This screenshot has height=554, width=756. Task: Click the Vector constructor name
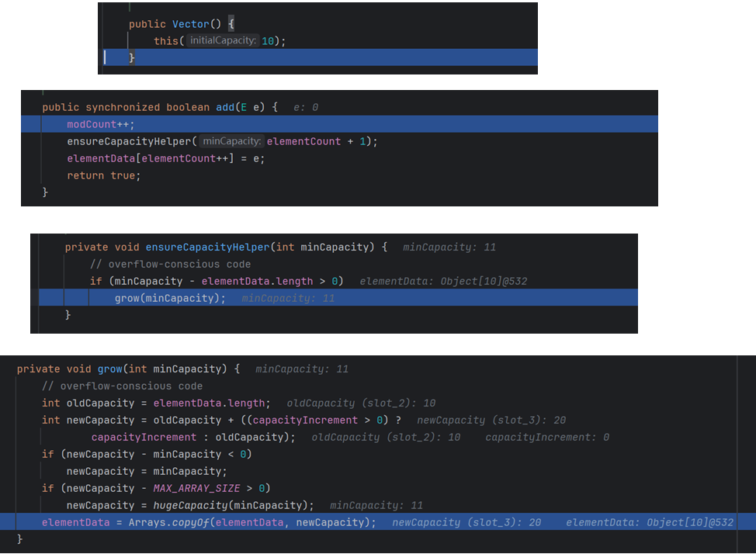[191, 24]
